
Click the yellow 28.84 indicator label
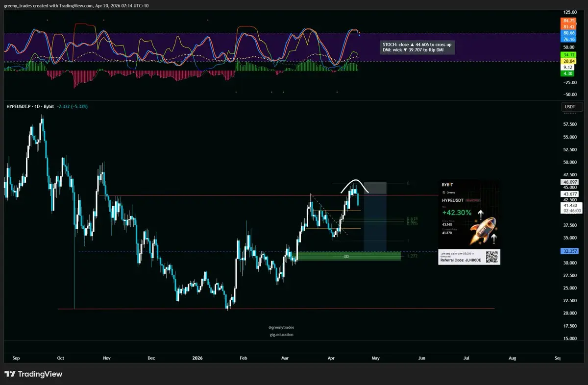point(569,61)
